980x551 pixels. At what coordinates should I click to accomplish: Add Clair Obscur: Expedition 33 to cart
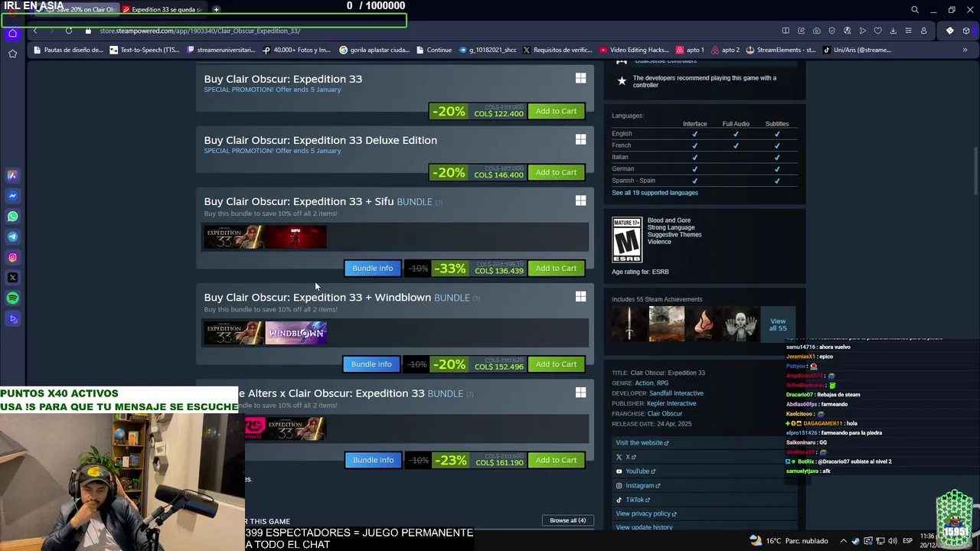click(x=556, y=111)
